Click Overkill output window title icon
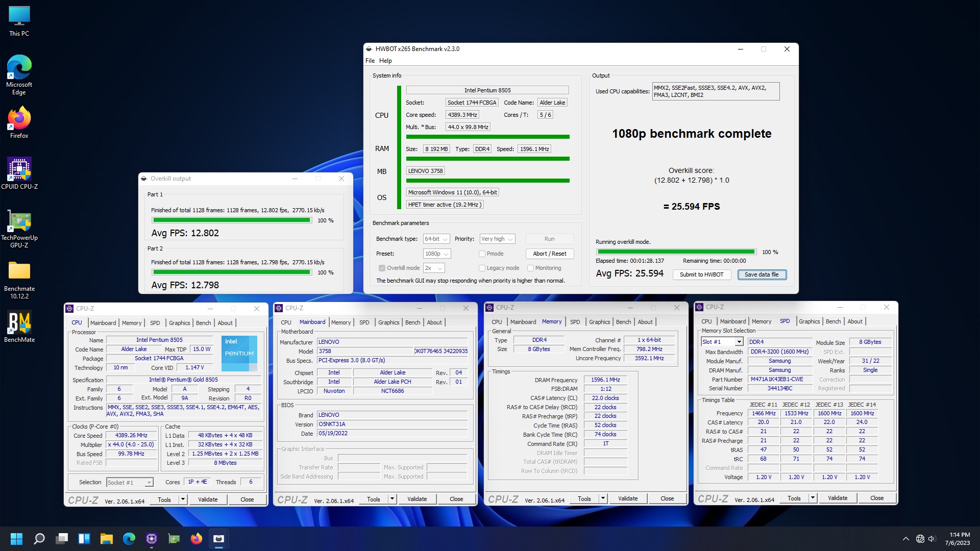Viewport: 980px width, 551px height. coord(144,179)
